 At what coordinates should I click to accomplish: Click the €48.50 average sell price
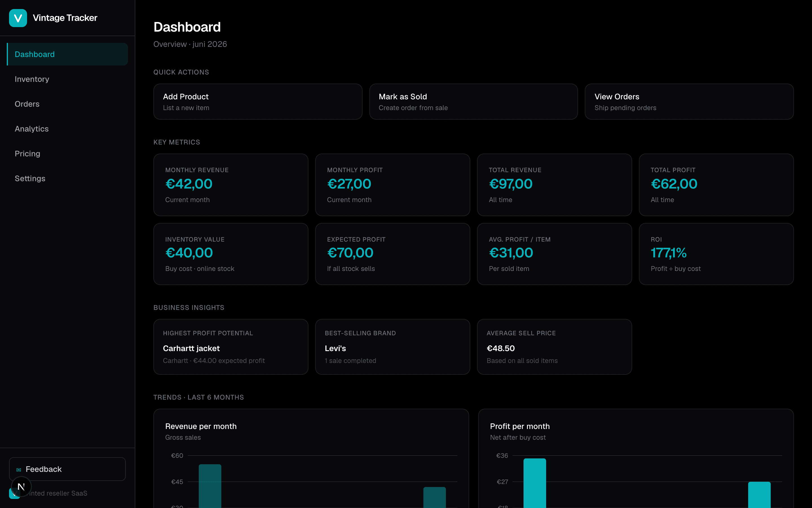501,349
